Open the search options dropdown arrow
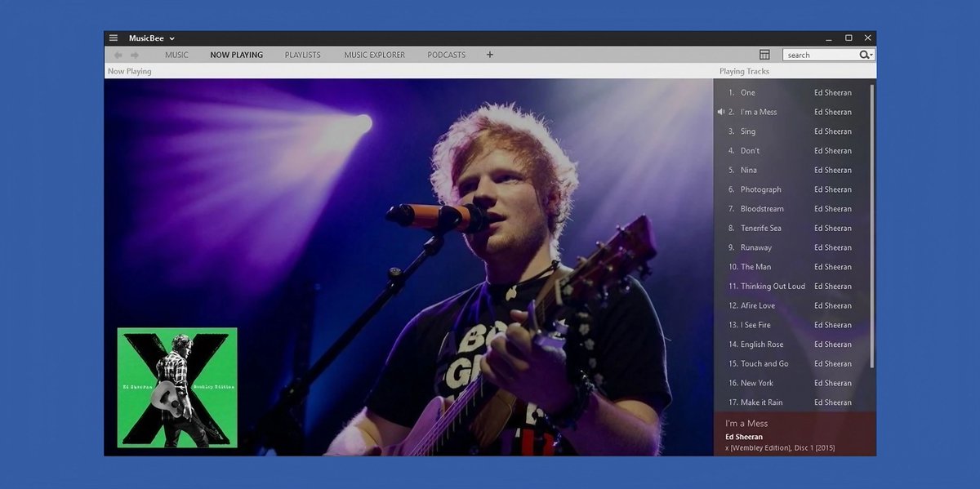The width and height of the screenshot is (980, 489). (x=872, y=55)
